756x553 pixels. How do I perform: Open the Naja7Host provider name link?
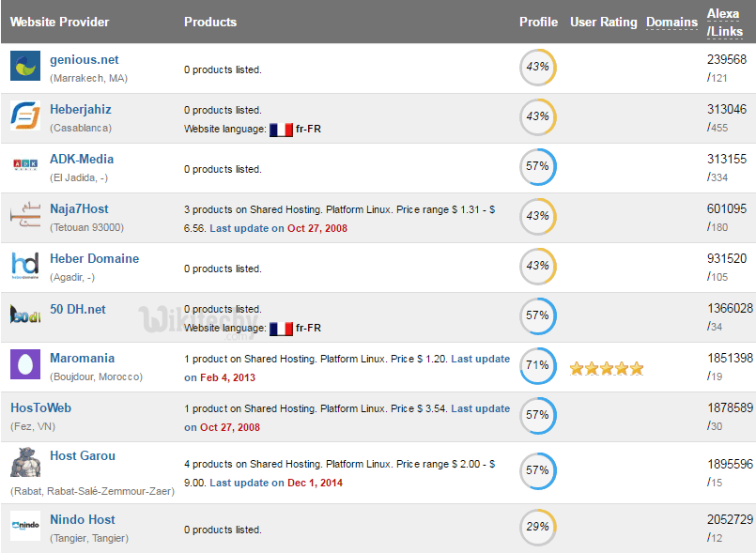pyautogui.click(x=79, y=209)
